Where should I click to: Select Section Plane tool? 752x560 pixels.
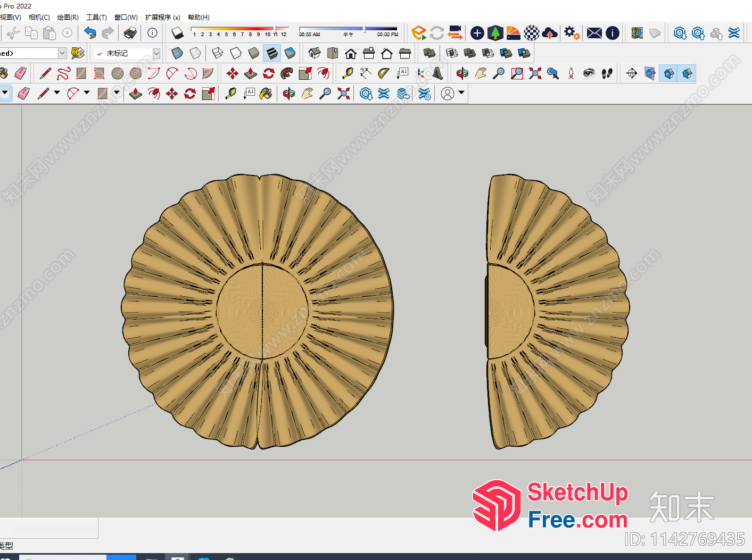click(x=632, y=73)
